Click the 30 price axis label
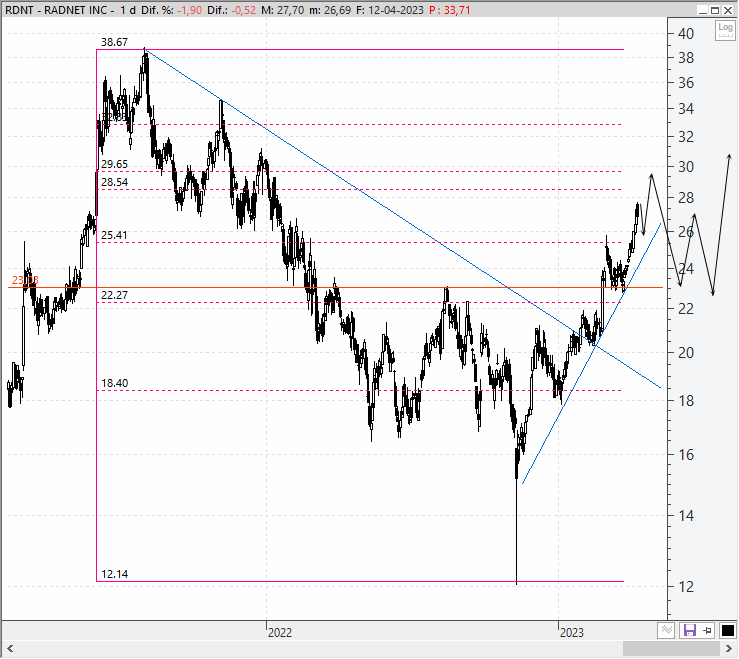The width and height of the screenshot is (739, 659). click(686, 166)
